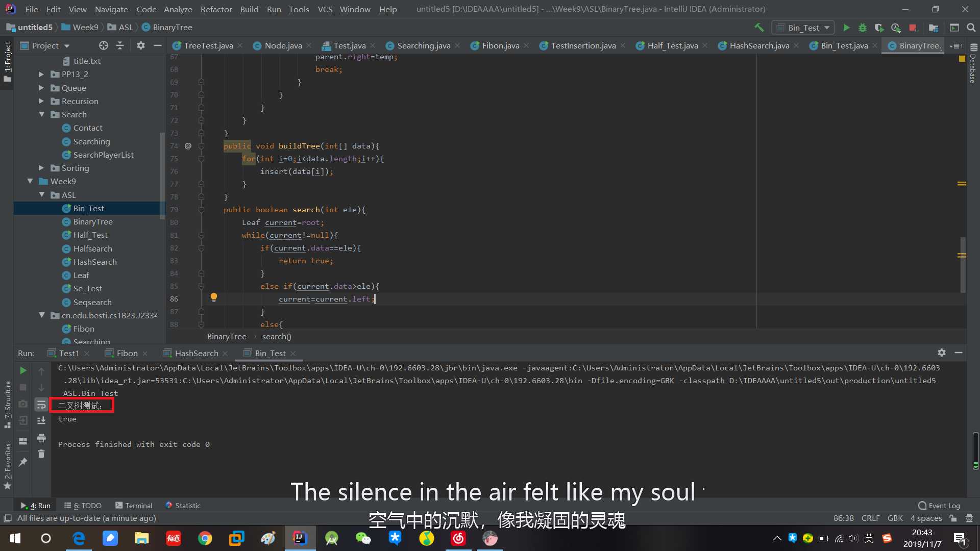Switch to the Fibon tab in run panel

(x=127, y=353)
